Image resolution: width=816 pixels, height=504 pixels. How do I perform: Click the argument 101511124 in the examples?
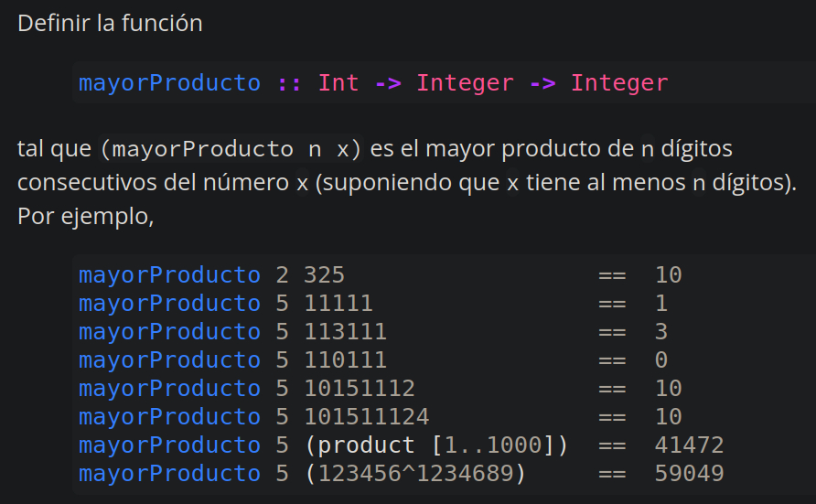click(366, 417)
